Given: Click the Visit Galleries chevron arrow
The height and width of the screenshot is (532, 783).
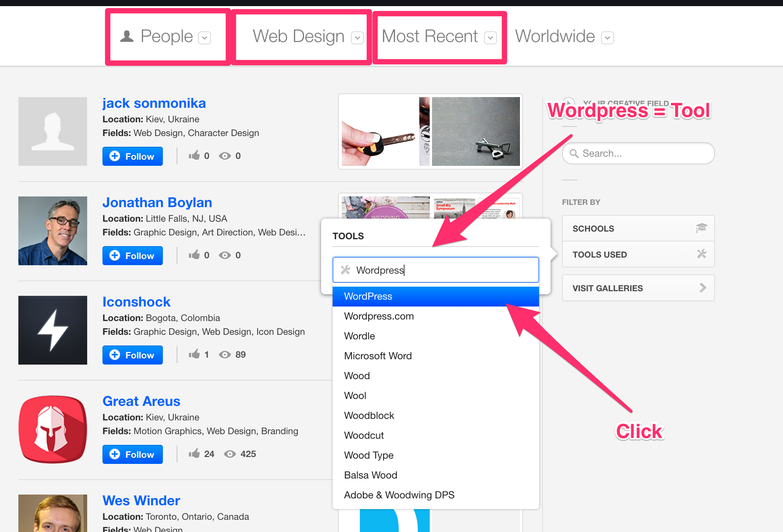Looking at the screenshot, I should [x=703, y=288].
